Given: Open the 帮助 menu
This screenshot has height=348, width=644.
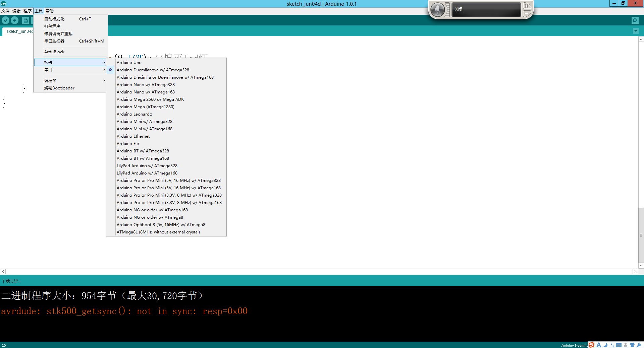Looking at the screenshot, I should pos(50,11).
